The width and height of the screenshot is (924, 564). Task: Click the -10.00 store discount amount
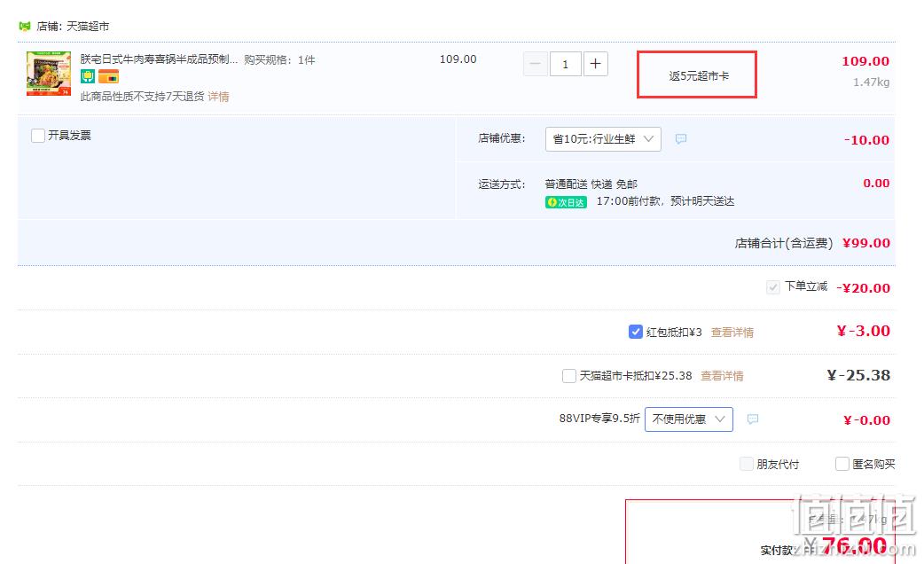866,140
